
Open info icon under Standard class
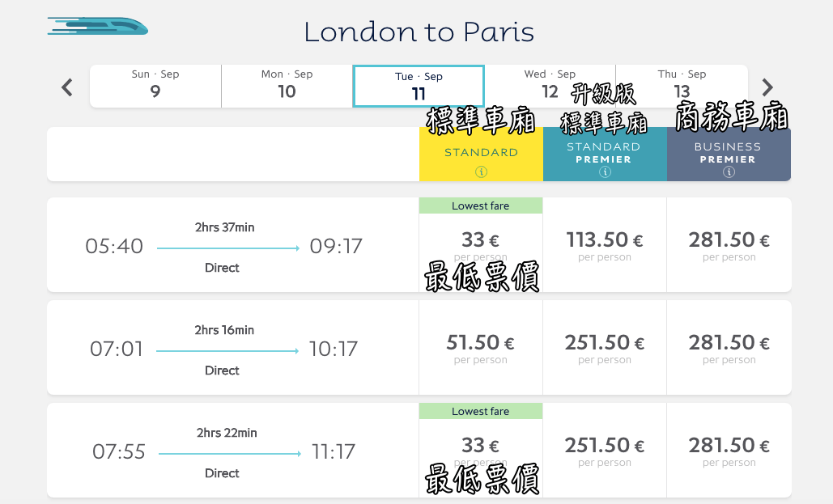481,172
